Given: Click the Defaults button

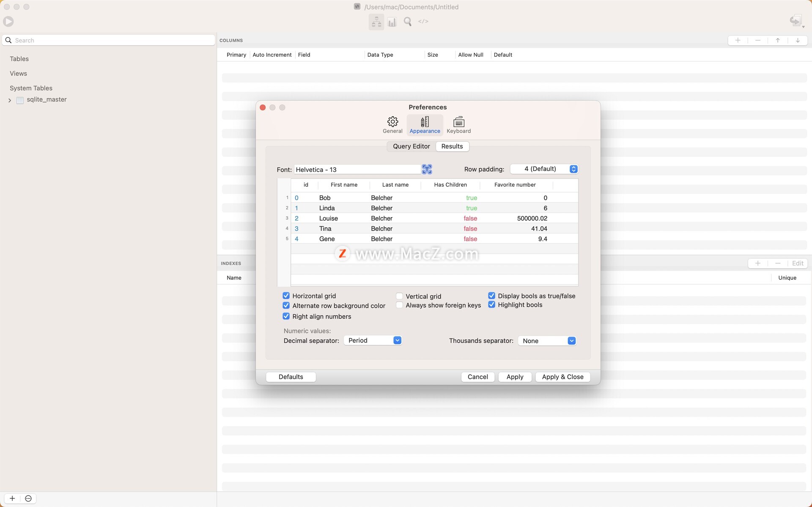Looking at the screenshot, I should tap(291, 377).
